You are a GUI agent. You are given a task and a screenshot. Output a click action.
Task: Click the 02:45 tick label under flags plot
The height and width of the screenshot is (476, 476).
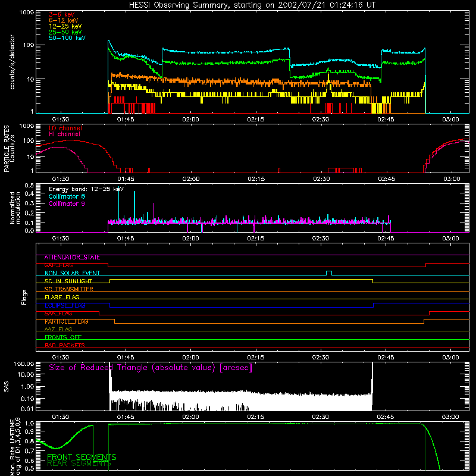click(x=386, y=358)
